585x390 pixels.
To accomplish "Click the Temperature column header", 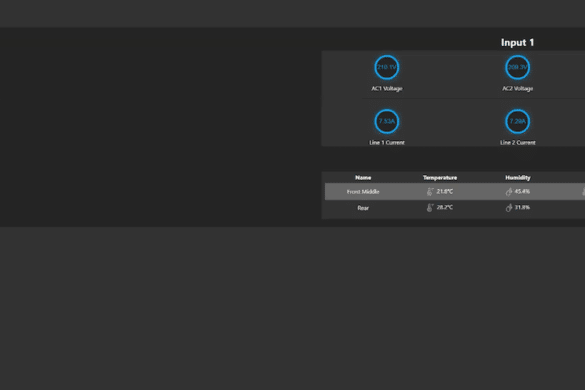I will pos(440,178).
